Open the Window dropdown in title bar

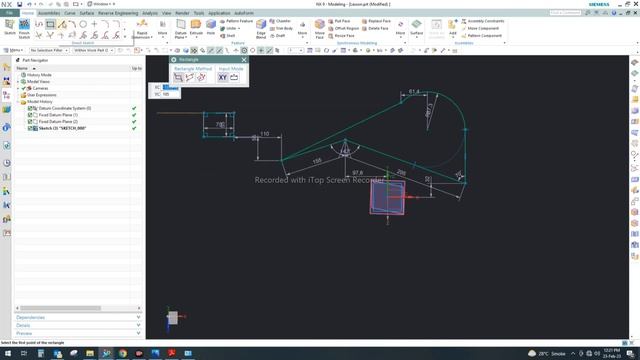(x=101, y=4)
